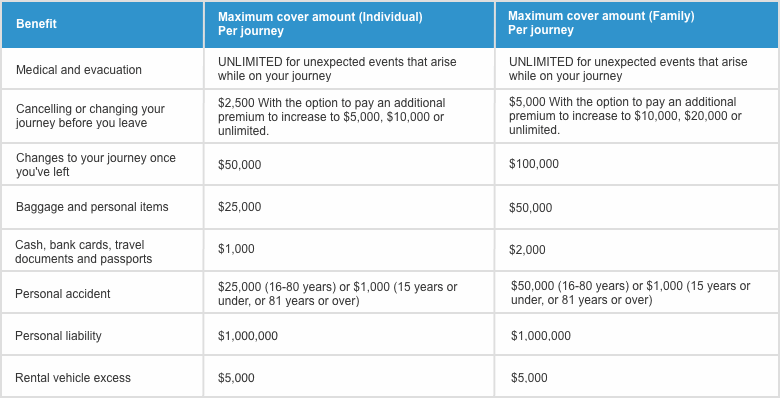Screen dimensions: 780x398
Task: Click Cancelling or changing your journey label
Action: coord(90,116)
